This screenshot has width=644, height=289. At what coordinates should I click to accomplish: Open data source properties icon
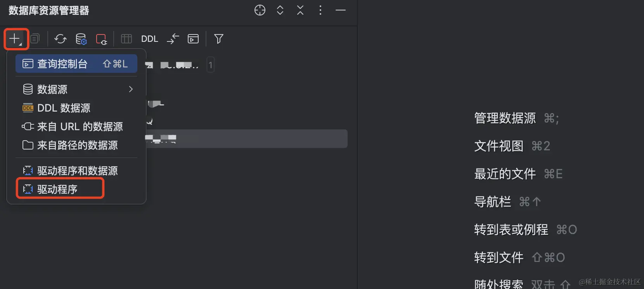tap(81, 39)
